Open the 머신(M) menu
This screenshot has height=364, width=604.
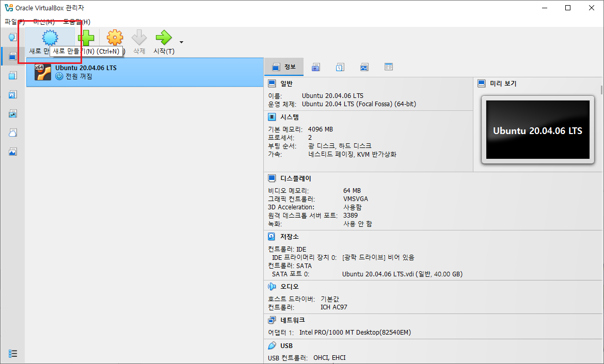pos(44,22)
